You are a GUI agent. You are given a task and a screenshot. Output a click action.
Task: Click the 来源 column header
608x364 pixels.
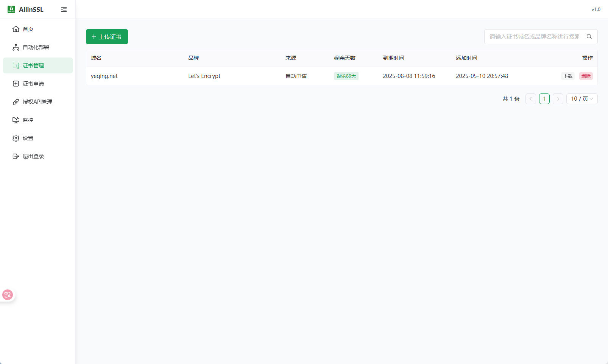pyautogui.click(x=291, y=58)
